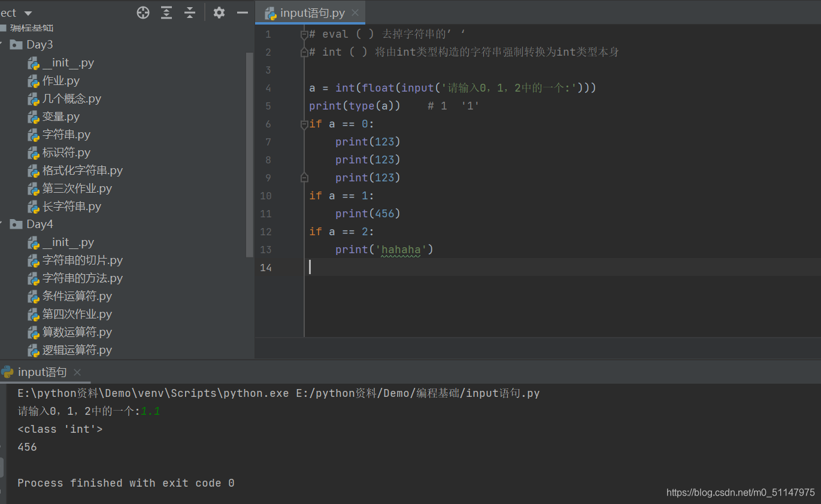Collapse the Day3 folder
The height and width of the screenshot is (504, 821).
[x=2, y=44]
